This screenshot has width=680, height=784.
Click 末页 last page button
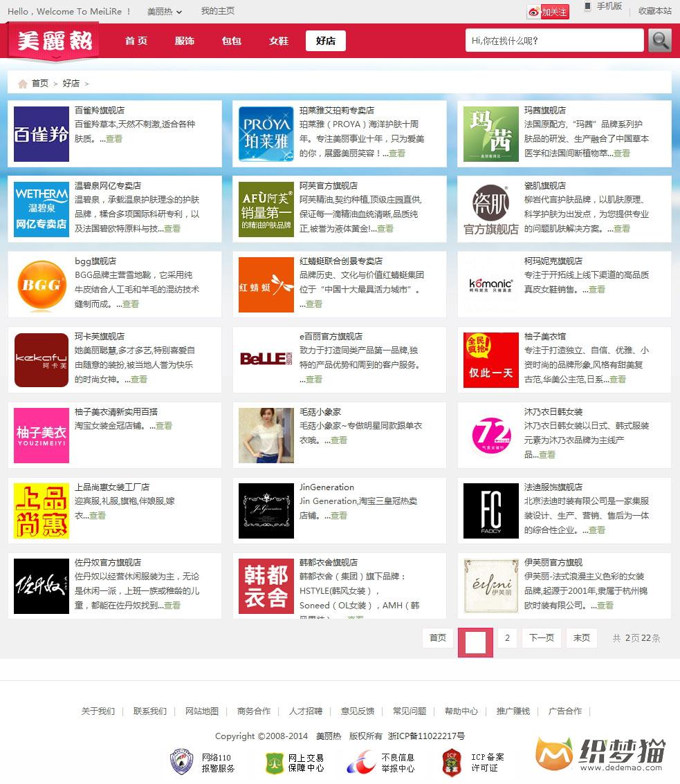[582, 637]
